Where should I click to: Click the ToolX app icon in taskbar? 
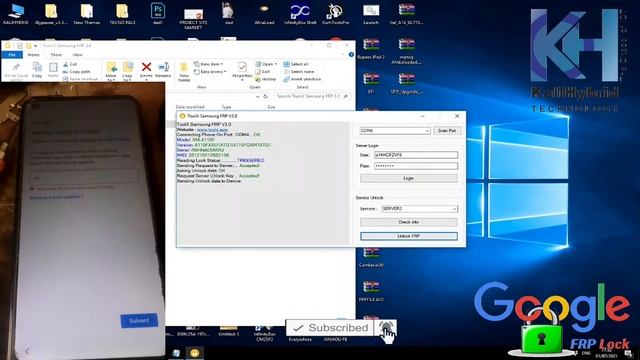tap(194, 353)
